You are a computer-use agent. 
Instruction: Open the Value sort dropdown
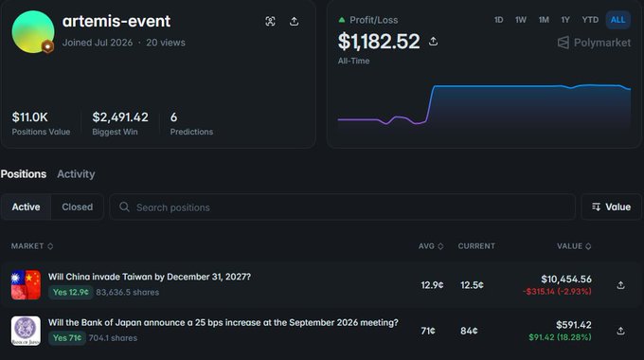coord(611,207)
